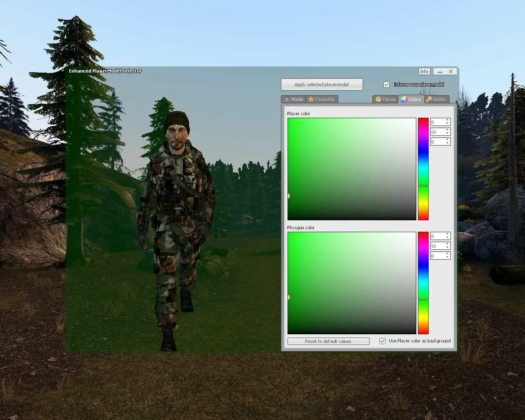Decrease Physgun color blue value stepper
Viewport: 525px width, 420px height.
(447, 257)
